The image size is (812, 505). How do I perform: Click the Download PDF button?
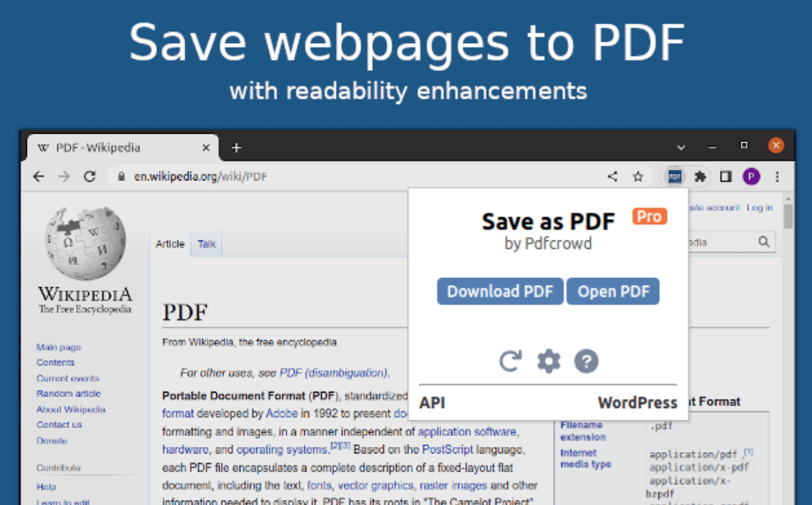pyautogui.click(x=500, y=291)
